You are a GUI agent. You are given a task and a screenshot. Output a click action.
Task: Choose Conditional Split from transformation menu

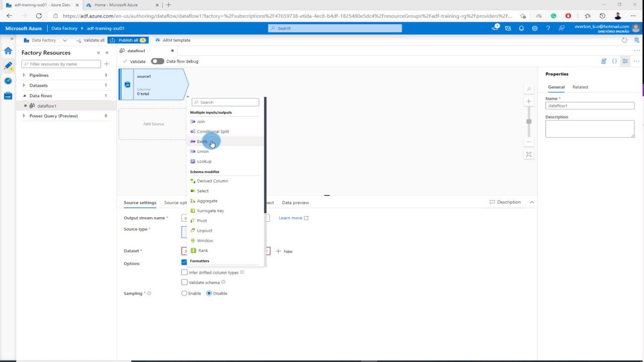tap(213, 132)
